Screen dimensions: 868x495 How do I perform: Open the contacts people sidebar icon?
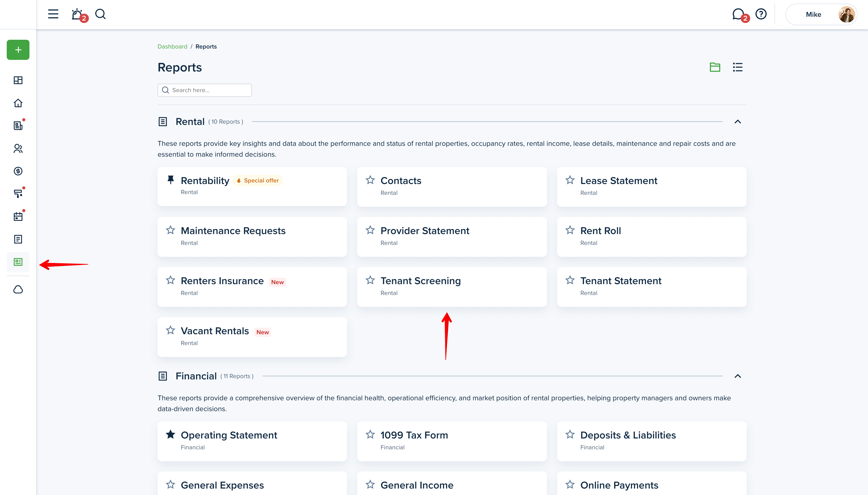point(18,148)
